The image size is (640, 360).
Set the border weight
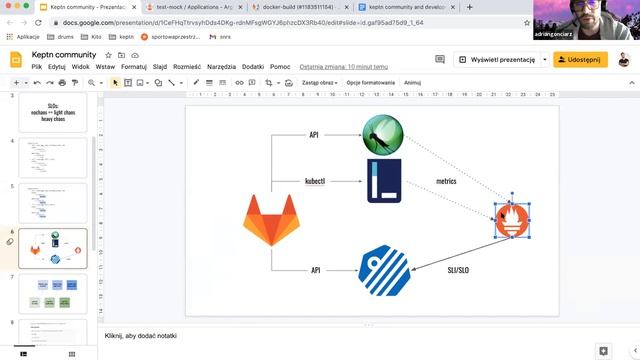click(x=209, y=83)
